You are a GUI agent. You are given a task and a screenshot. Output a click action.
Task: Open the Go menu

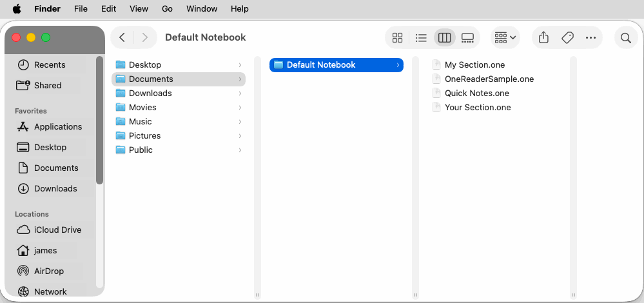(x=167, y=9)
